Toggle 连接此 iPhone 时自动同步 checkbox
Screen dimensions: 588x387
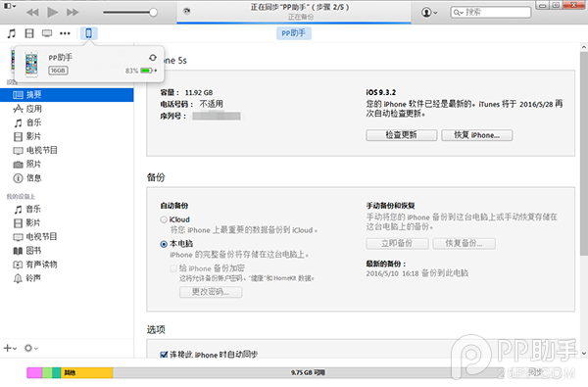pos(164,355)
